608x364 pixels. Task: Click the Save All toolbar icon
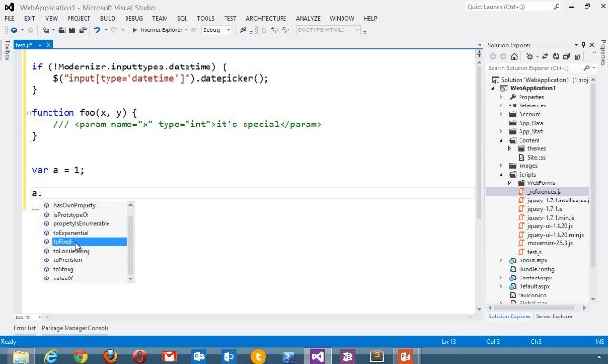click(x=83, y=29)
